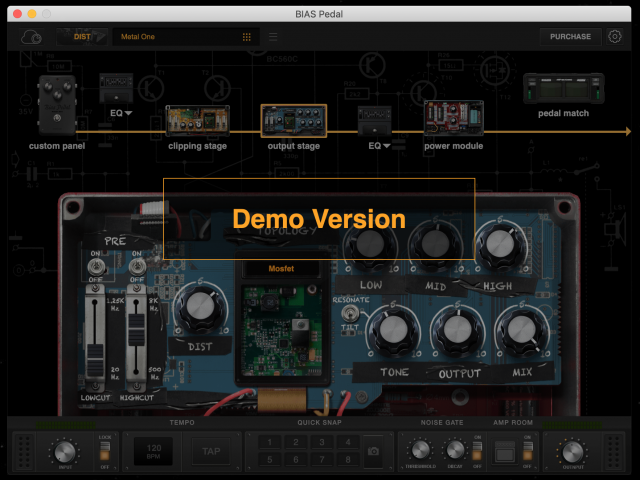This screenshot has width=640, height=480.
Task: Open the Mosfet topology selector
Action: coord(281,269)
